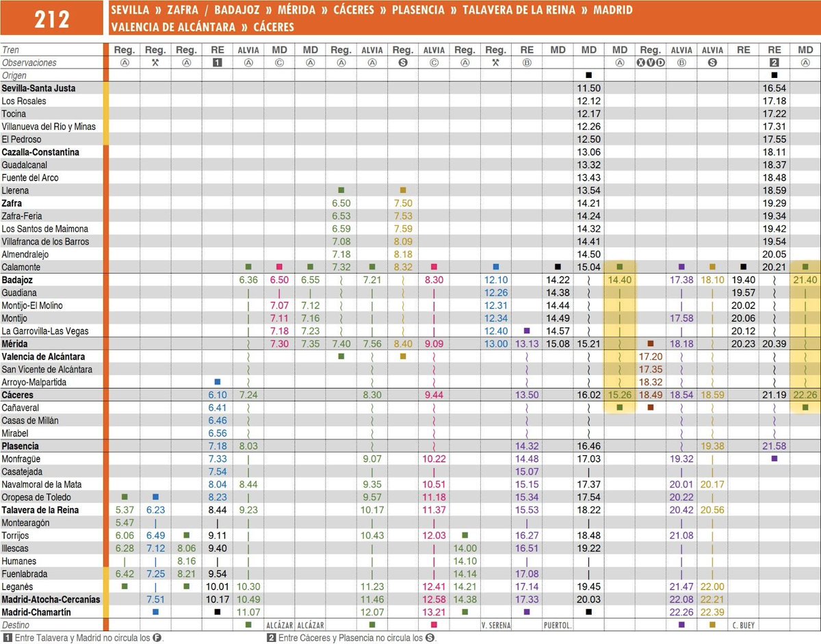Select the Badajoz station name

[17, 280]
